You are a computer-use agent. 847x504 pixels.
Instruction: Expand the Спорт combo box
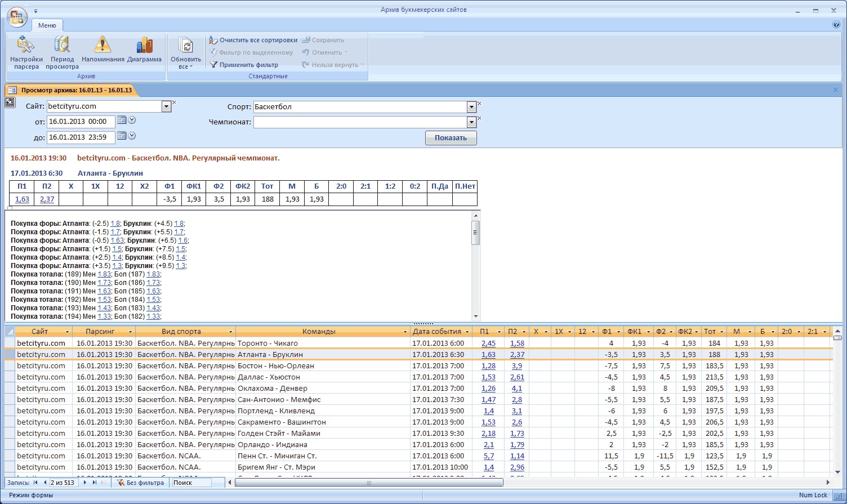[x=471, y=107]
